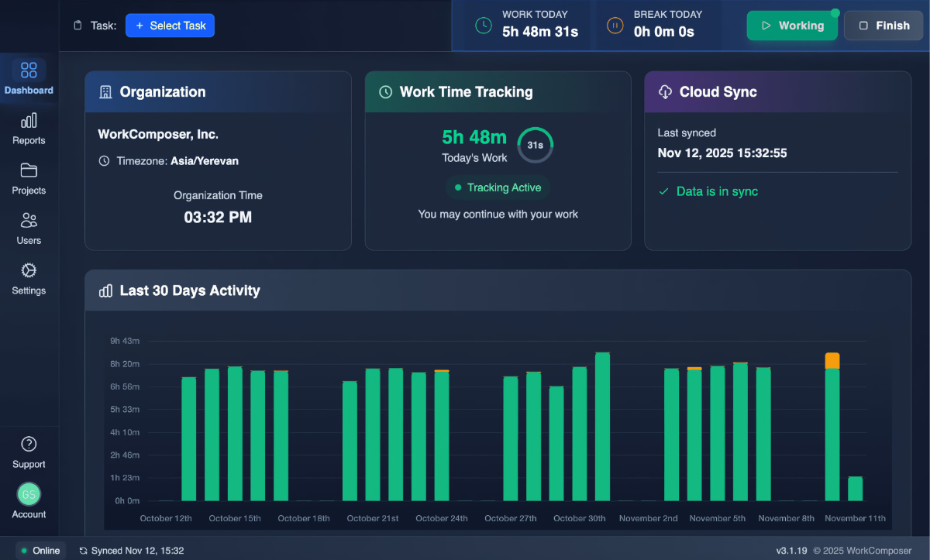This screenshot has width=930, height=560.
Task: Toggle the Working tracking state
Action: 792,25
